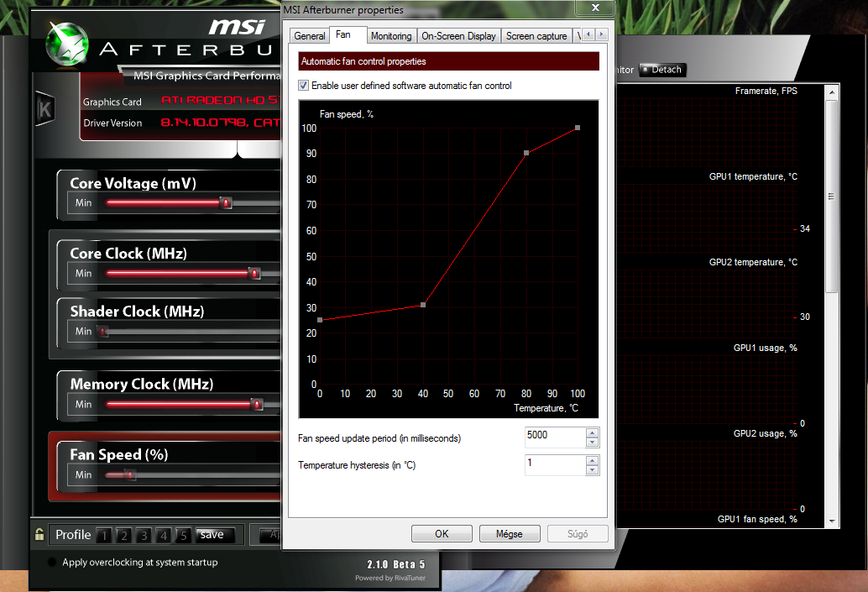This screenshot has height=592, width=868.
Task: Uncheck Enable user defined software automatic fan control
Action: pos(303,86)
